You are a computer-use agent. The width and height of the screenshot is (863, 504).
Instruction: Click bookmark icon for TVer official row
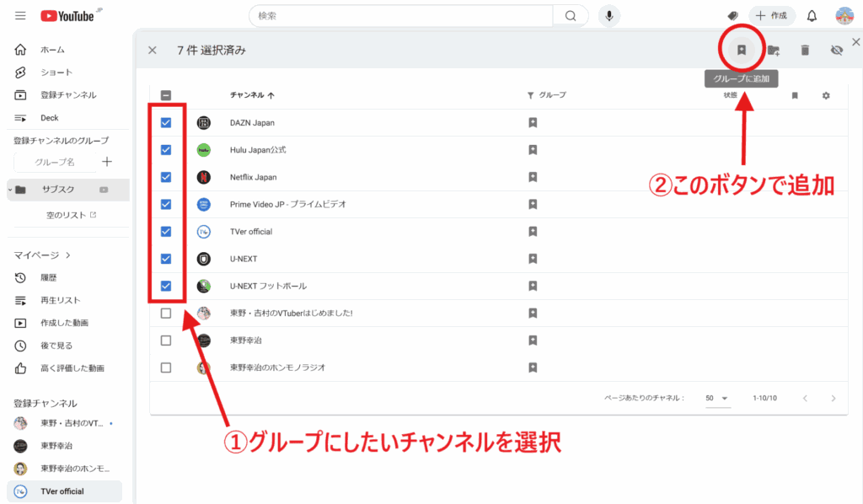pos(533,231)
